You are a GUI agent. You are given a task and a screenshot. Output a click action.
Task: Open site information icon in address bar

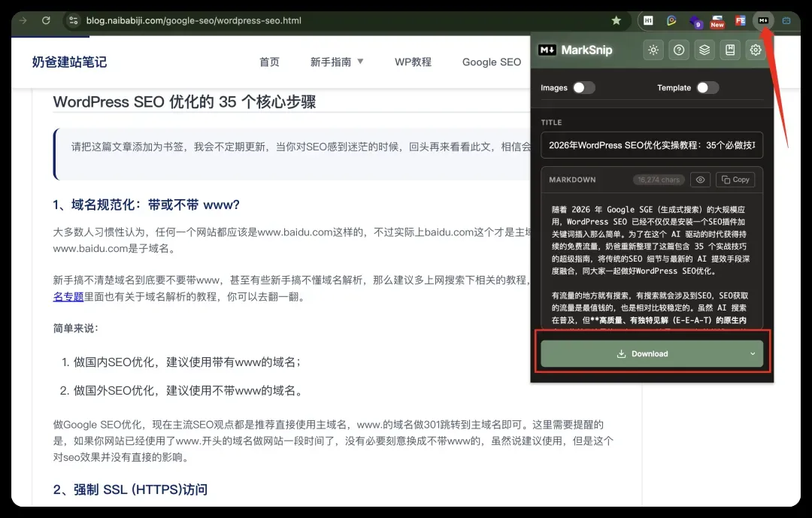click(74, 21)
